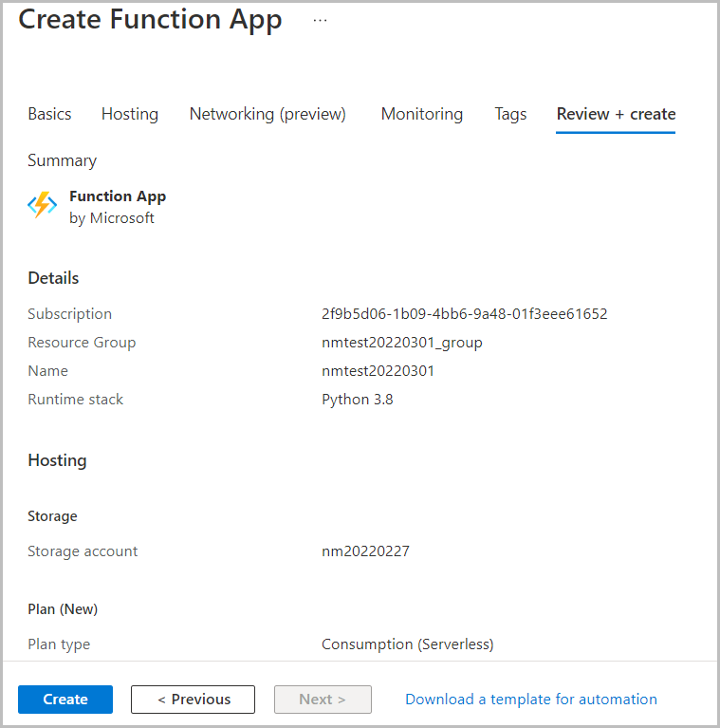Click the Consumption (Serverless) plan type value
720x728 pixels.
pyautogui.click(x=407, y=644)
